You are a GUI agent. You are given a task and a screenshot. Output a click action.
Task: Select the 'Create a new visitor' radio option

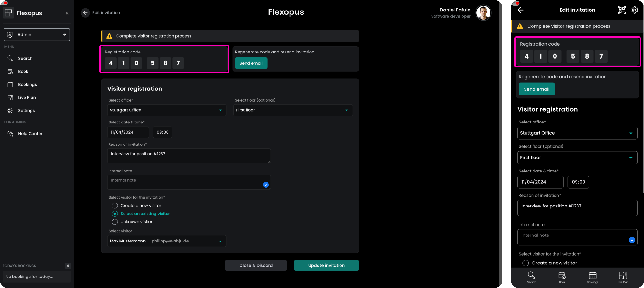(115, 206)
